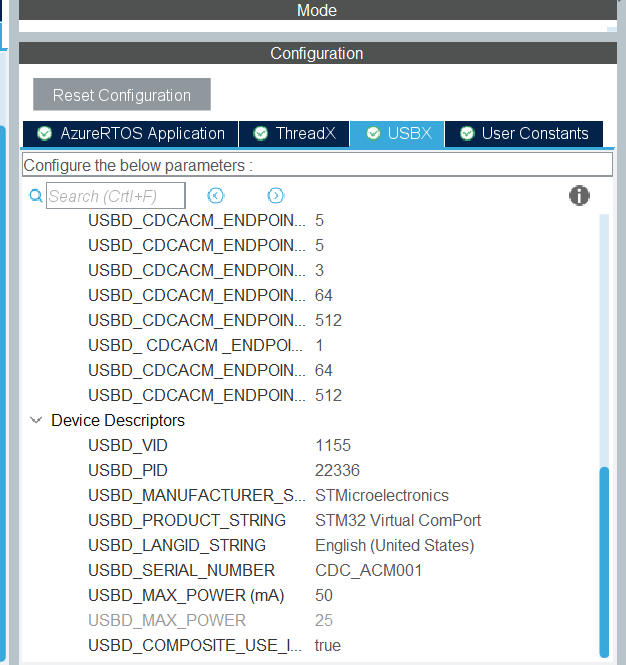
Task: Click the USBX tab's green check icon
Action: pyautogui.click(x=373, y=134)
